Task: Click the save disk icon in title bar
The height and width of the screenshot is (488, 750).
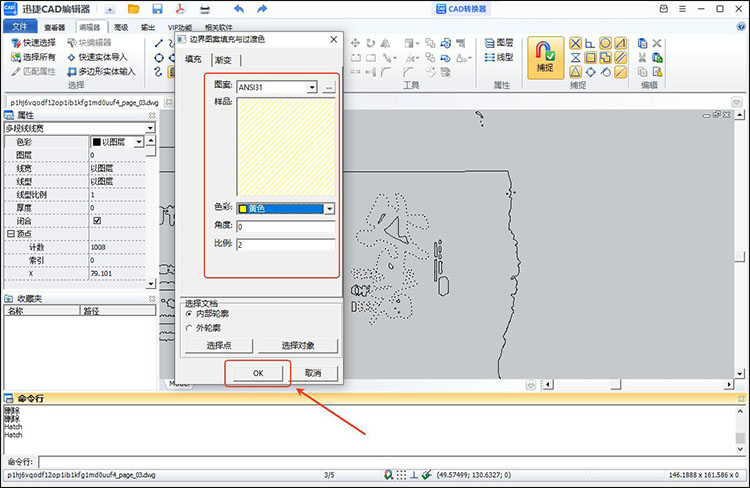Action: point(157,9)
